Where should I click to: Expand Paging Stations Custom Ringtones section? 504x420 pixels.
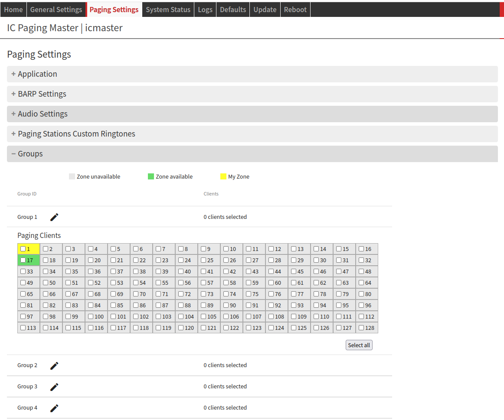(76, 134)
